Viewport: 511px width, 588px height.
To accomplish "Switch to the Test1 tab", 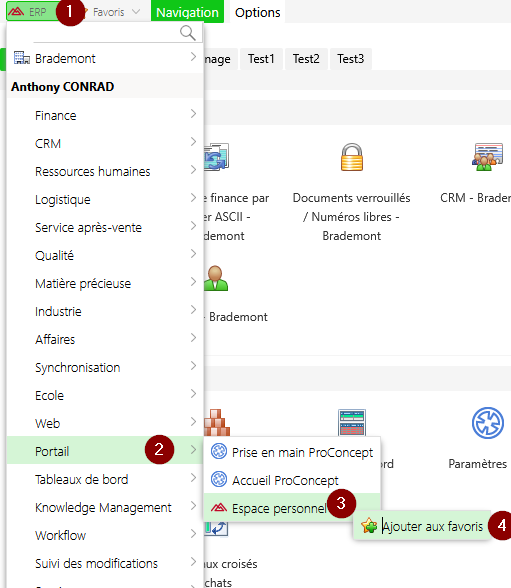I will [261, 59].
